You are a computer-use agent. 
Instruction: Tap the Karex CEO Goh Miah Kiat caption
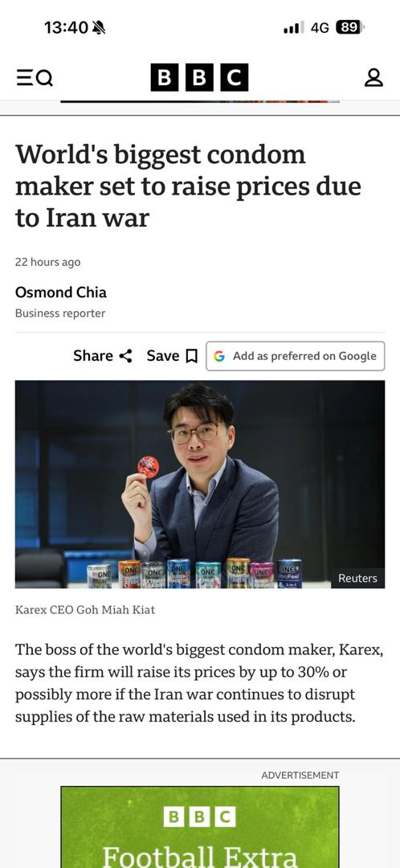(x=85, y=610)
